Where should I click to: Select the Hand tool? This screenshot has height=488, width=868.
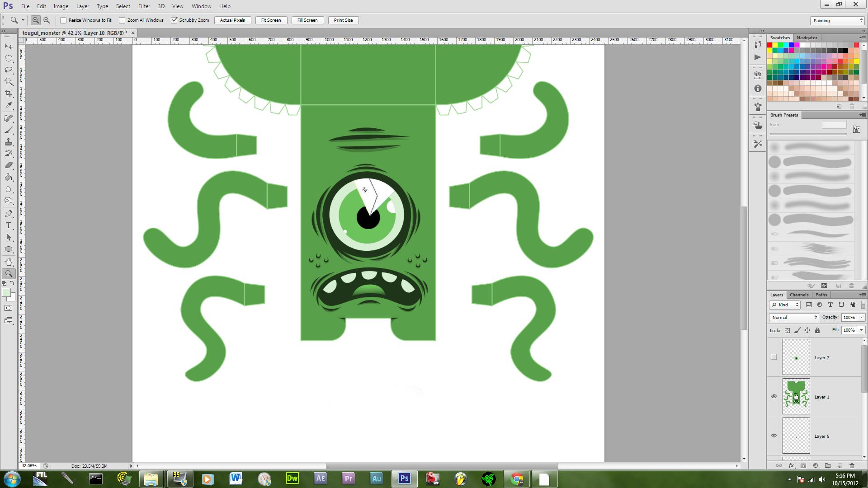[9, 262]
